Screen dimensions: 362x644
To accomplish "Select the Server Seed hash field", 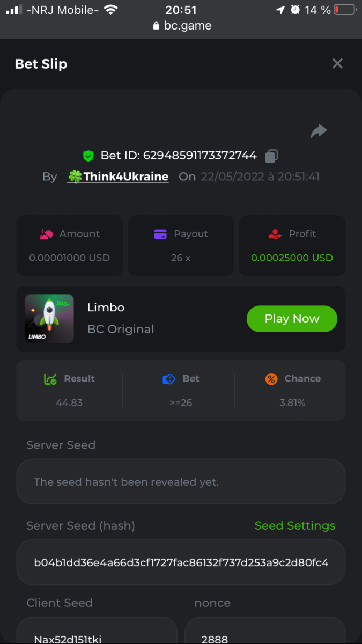I will pos(181,562).
